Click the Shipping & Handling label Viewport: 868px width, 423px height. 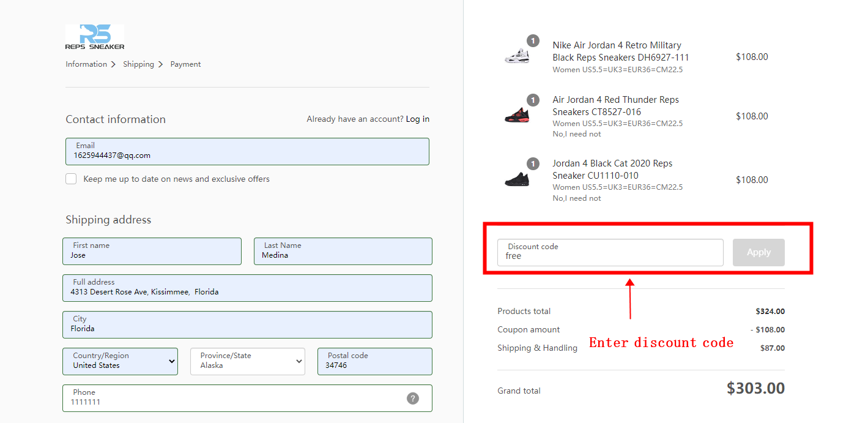click(x=538, y=348)
